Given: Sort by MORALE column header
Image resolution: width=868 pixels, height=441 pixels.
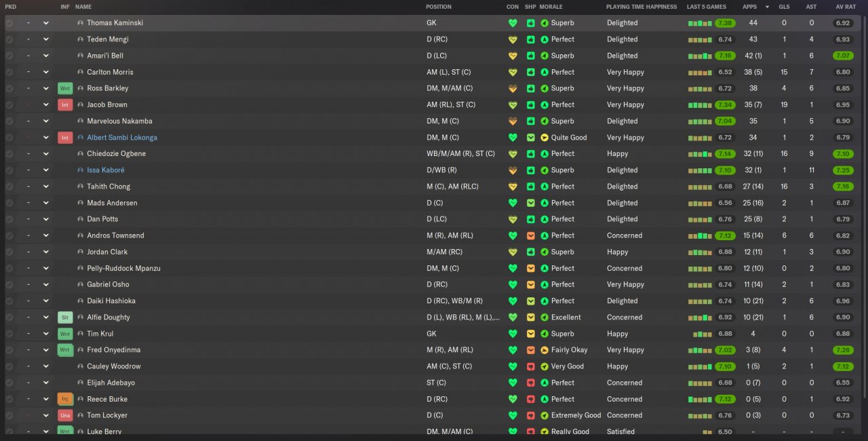Looking at the screenshot, I should coord(551,7).
